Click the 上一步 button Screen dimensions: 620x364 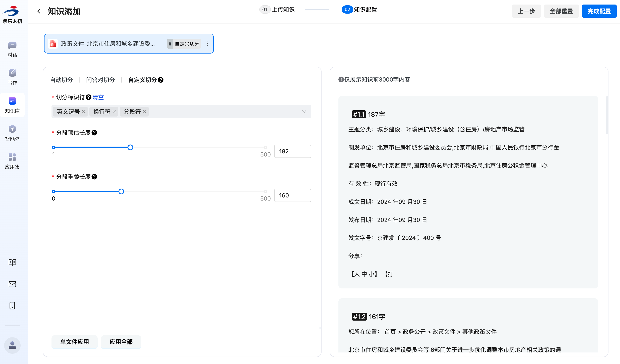(526, 11)
